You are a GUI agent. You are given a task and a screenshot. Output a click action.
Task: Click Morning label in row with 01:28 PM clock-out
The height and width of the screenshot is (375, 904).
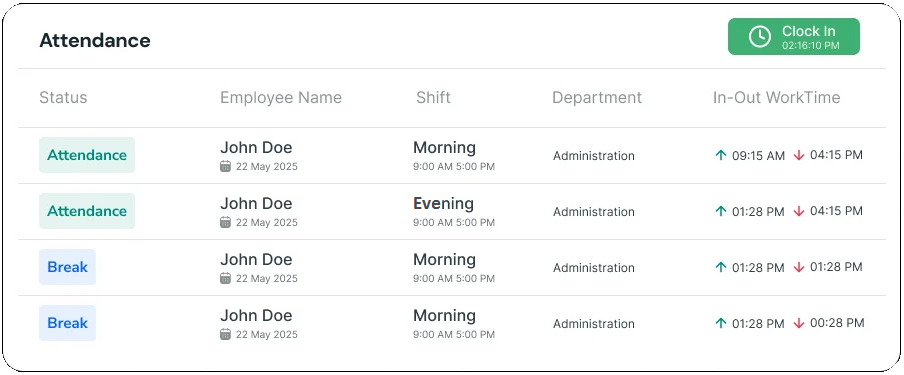point(445,260)
